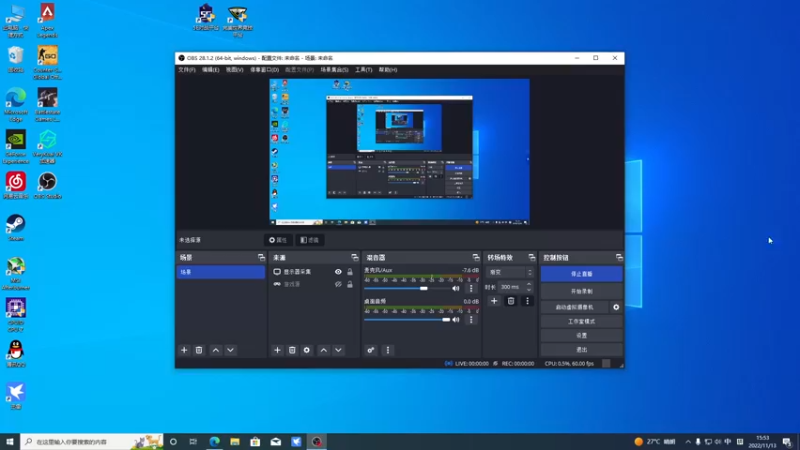This screenshot has width=800, height=450.
Task: Open the Edit menu
Action: (x=210, y=70)
